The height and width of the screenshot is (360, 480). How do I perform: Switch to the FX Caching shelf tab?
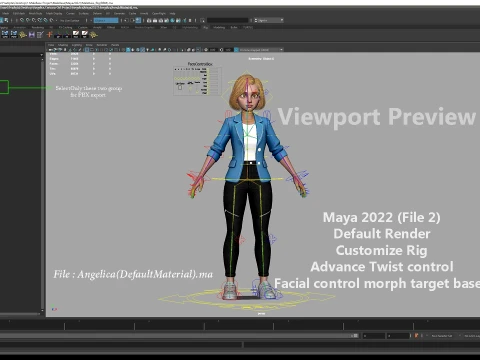pyautogui.click(x=65, y=27)
